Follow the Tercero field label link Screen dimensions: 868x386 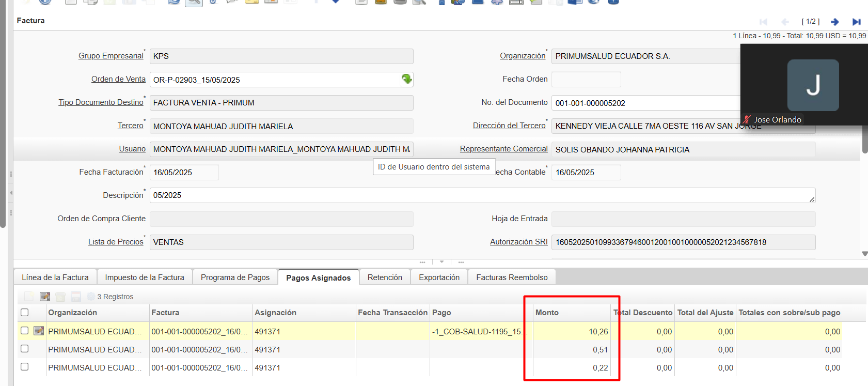[130, 126]
